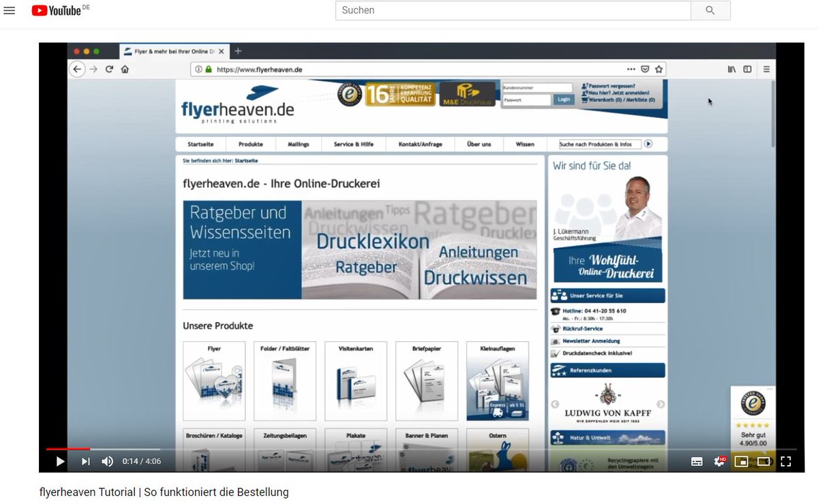This screenshot has width=818, height=504.
Task: Open the Service & Hilfe menu item
Action: 353,144
